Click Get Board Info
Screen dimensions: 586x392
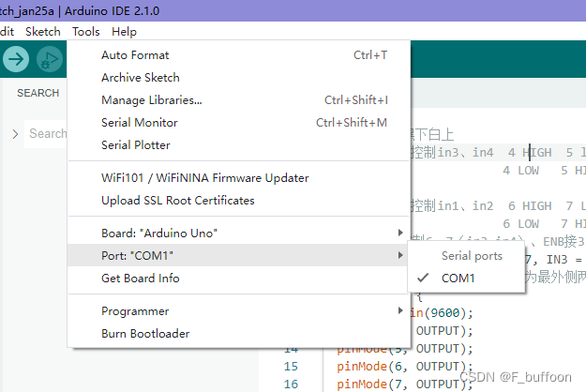tap(239, 278)
